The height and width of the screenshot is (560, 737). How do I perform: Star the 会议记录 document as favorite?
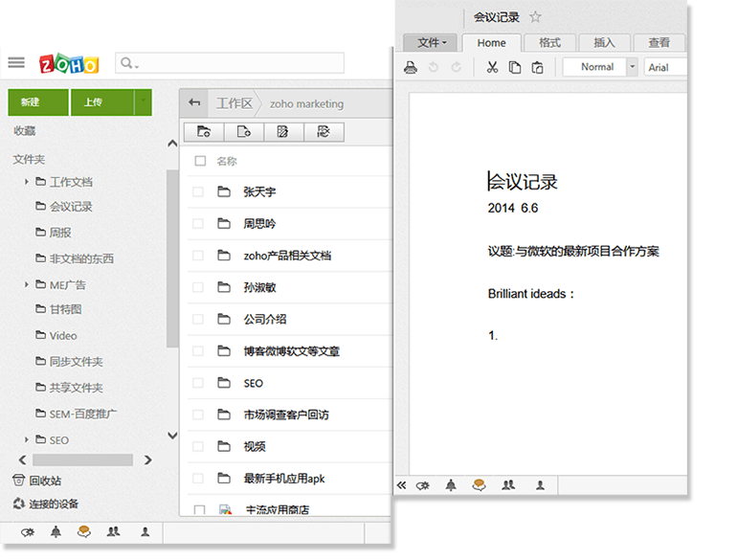(536, 17)
